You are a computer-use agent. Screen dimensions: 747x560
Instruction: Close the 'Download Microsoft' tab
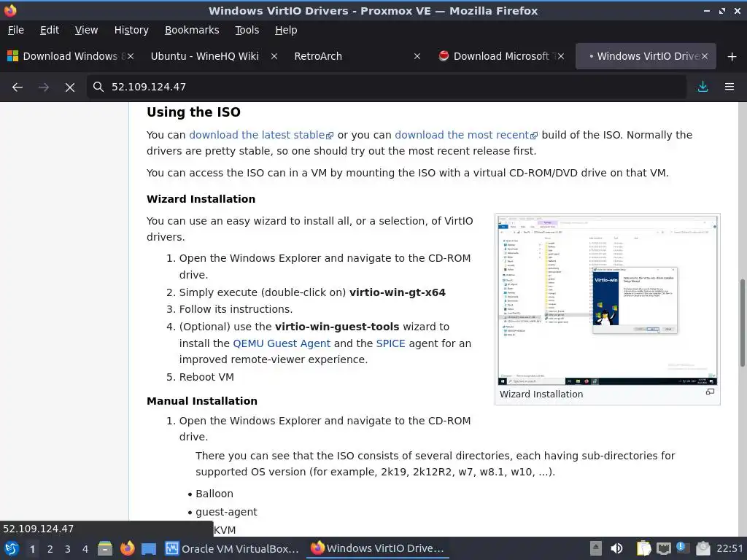tap(561, 56)
